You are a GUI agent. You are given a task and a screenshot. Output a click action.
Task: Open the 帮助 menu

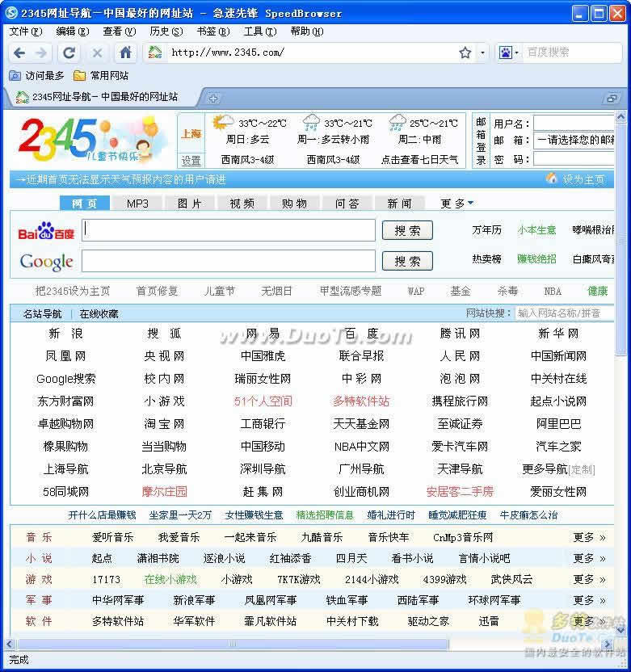(306, 31)
